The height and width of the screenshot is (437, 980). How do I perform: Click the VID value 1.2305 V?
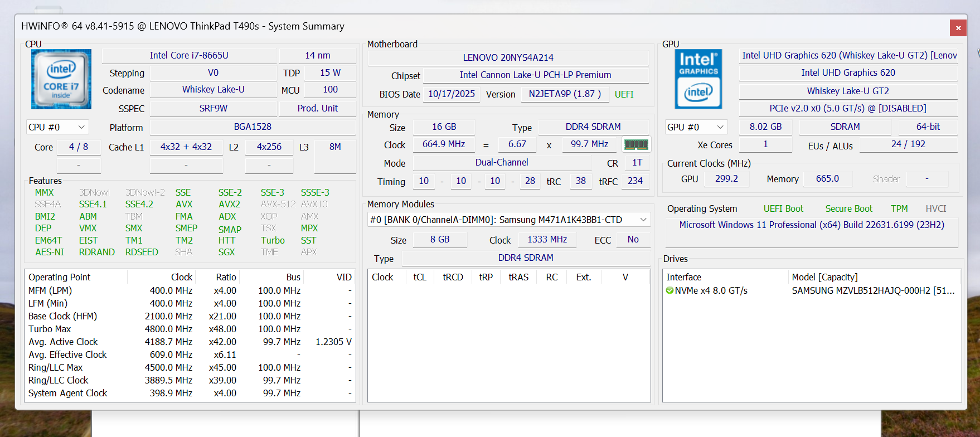tap(333, 342)
